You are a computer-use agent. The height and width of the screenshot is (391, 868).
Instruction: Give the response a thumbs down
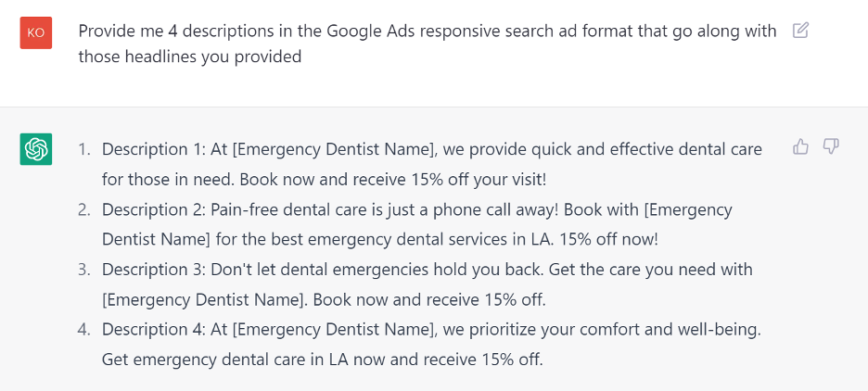831,146
